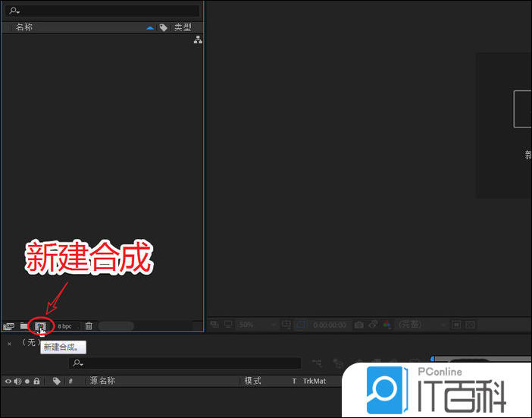The height and width of the screenshot is (418, 532).
Task: Click the Project panel search field
Action: coord(102,11)
